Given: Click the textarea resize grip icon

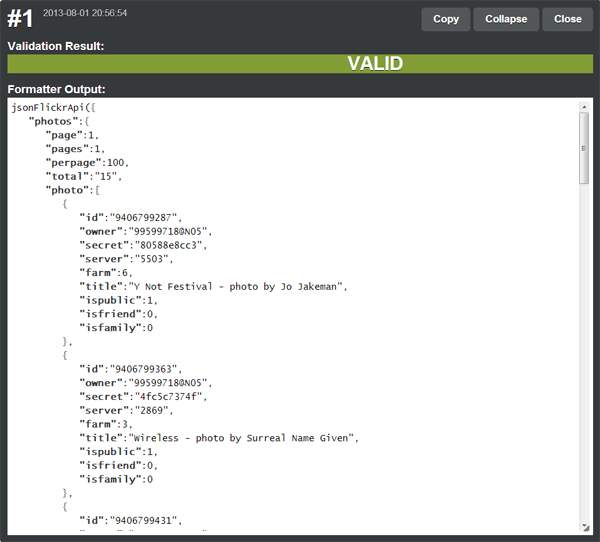Looking at the screenshot, I should coord(586,528).
